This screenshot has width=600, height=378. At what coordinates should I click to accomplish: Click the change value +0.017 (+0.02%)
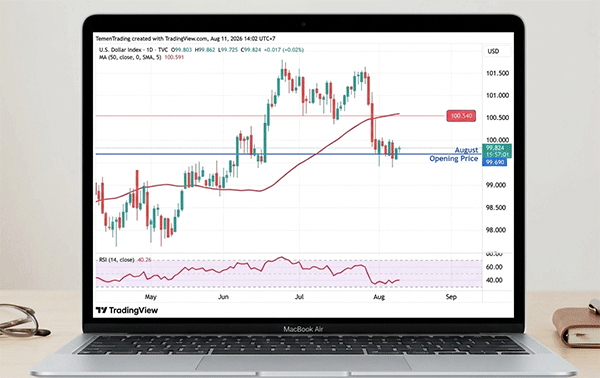(284, 50)
